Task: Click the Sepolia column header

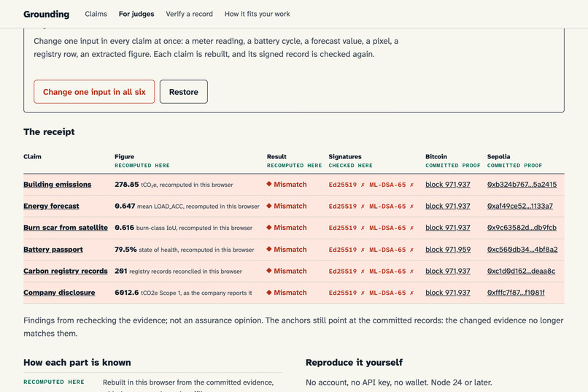Action: coord(498,156)
